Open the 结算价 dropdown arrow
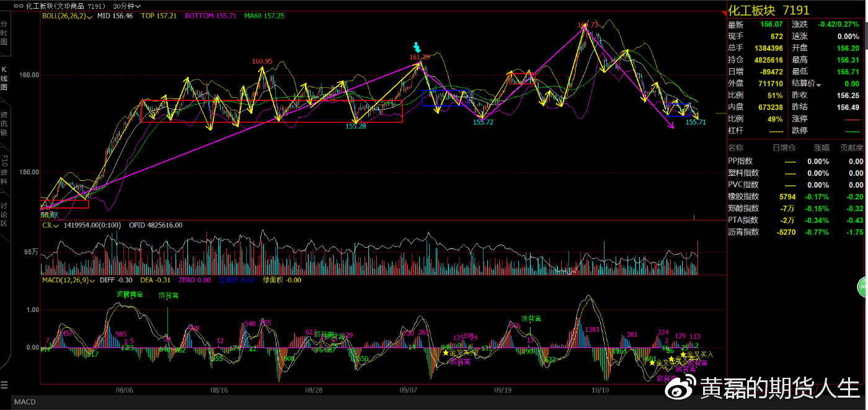 (819, 84)
